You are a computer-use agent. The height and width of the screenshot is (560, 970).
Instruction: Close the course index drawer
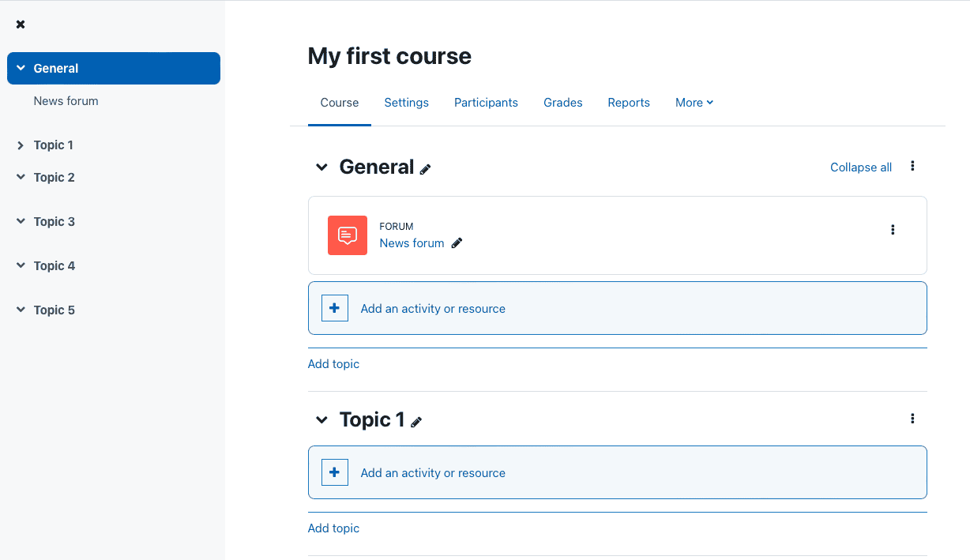[x=21, y=24]
